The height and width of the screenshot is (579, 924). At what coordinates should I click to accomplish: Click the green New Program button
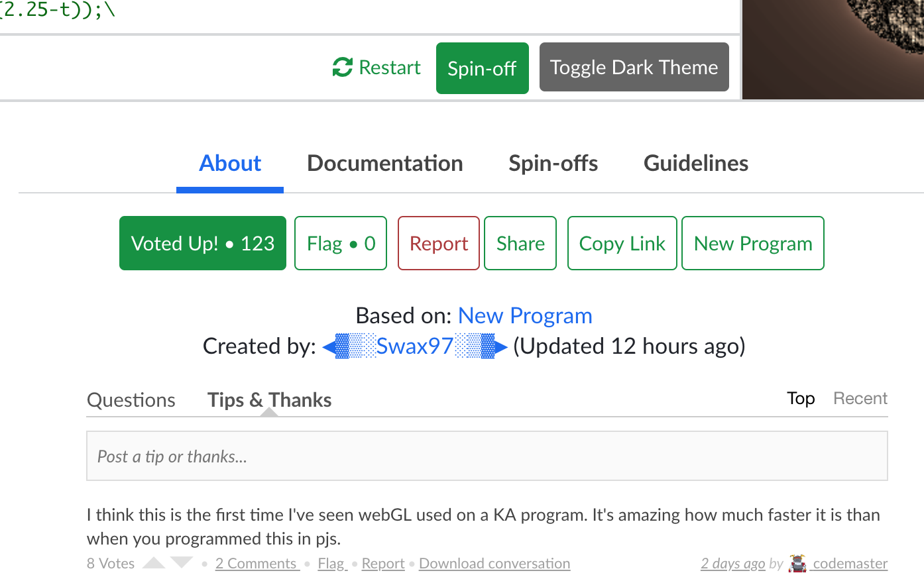(753, 243)
